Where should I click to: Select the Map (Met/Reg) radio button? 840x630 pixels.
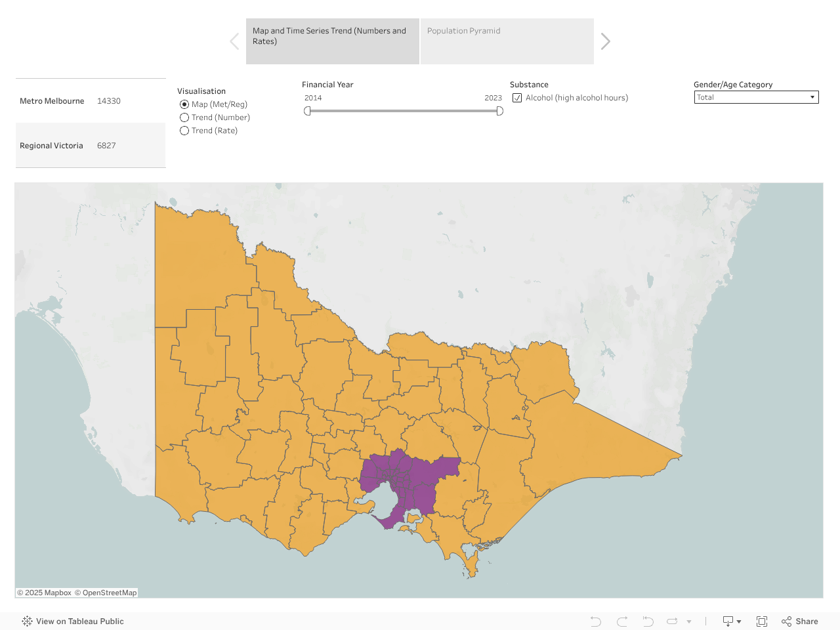(x=184, y=104)
